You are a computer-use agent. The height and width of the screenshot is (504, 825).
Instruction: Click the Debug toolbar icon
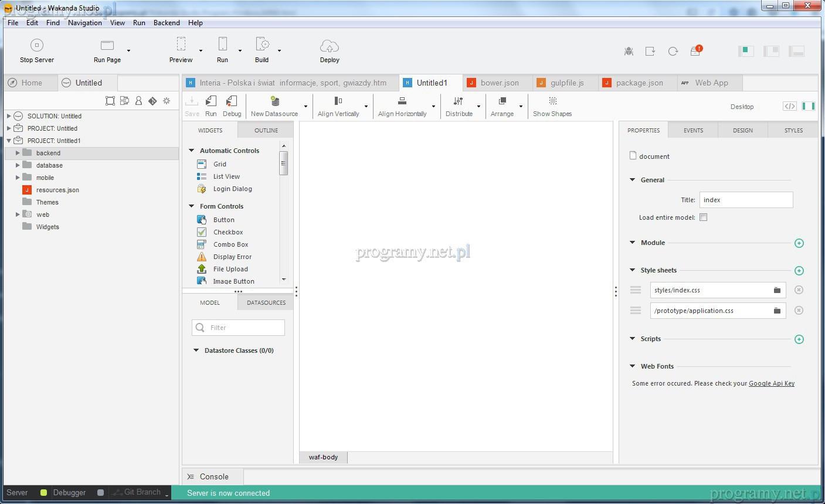click(x=232, y=101)
